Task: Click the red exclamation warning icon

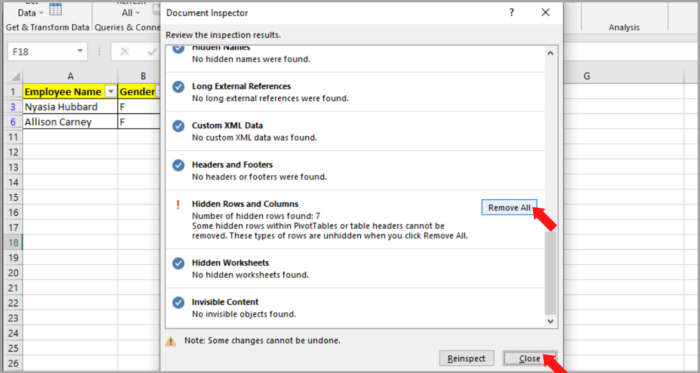Action: click(x=178, y=205)
